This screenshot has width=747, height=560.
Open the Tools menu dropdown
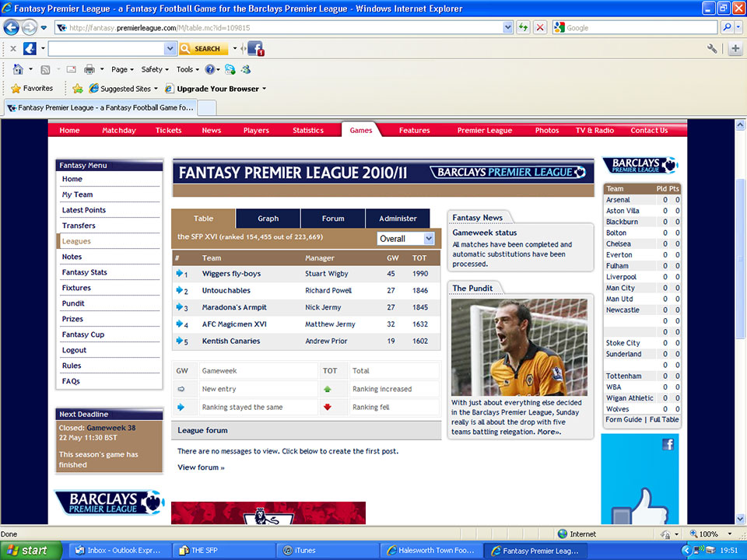click(x=188, y=69)
